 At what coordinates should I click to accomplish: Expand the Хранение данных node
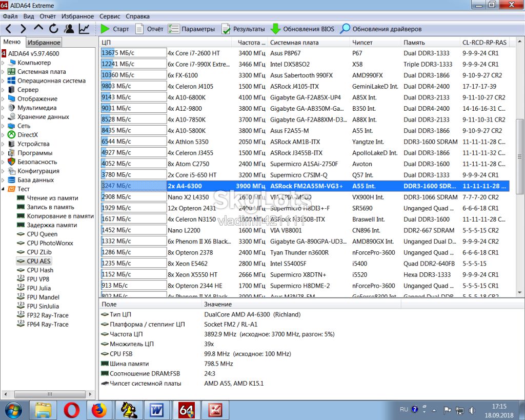click(x=3, y=117)
